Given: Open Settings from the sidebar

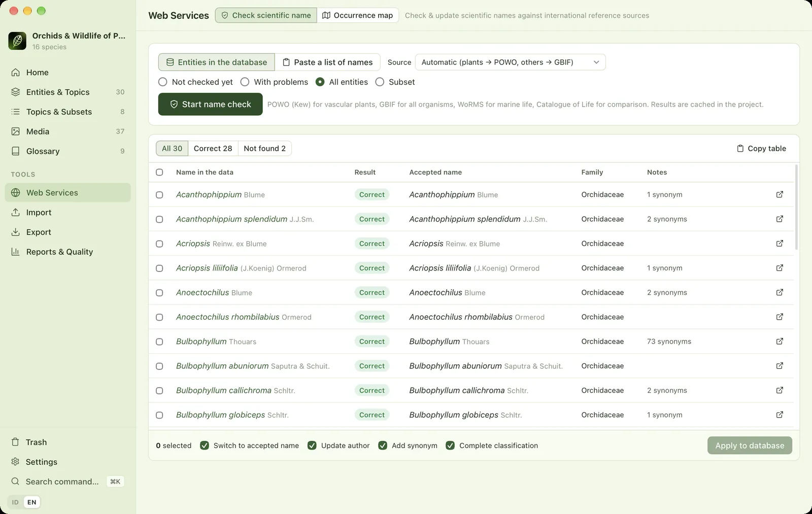Looking at the screenshot, I should (68, 462).
